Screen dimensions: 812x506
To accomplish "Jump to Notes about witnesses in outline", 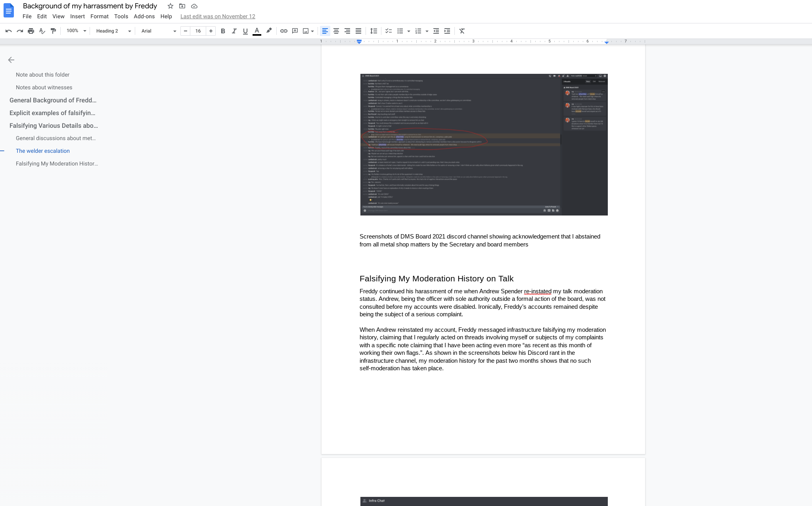I will [x=44, y=87].
